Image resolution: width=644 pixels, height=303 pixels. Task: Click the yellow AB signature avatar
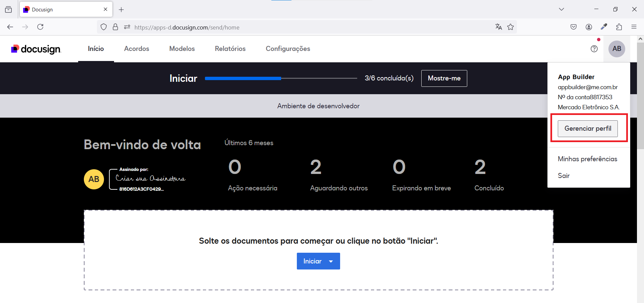[94, 179]
